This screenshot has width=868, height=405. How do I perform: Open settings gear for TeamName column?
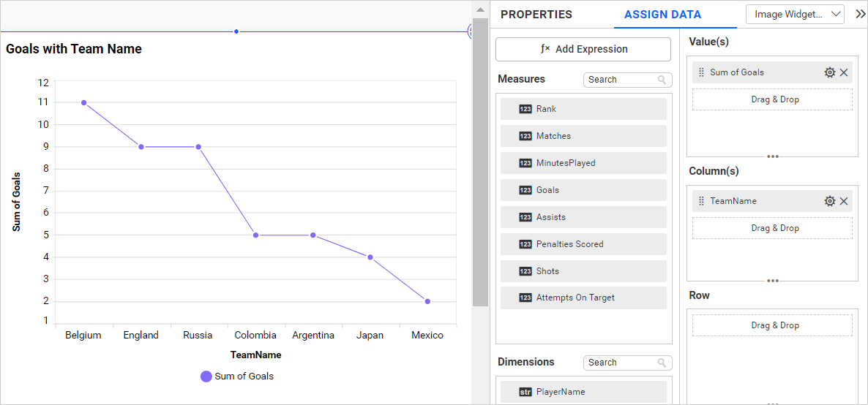[x=829, y=201]
